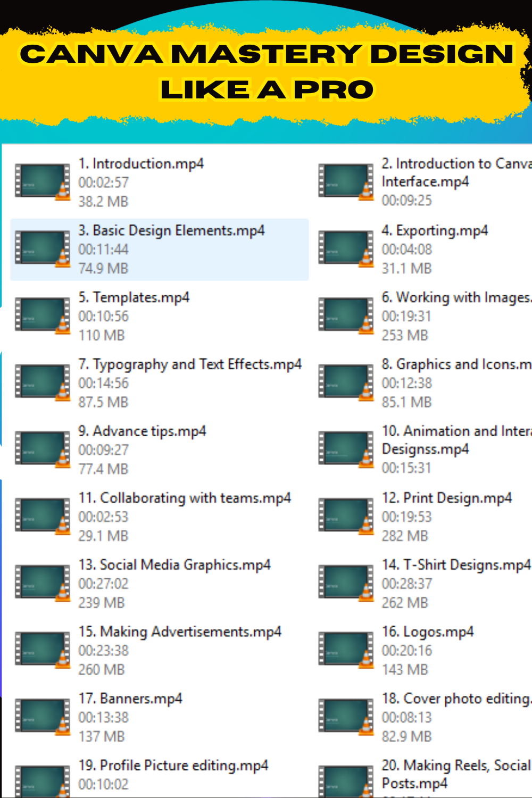Select file name '9. Advance tips.mp4'
The height and width of the screenshot is (798, 532).
click(x=142, y=431)
